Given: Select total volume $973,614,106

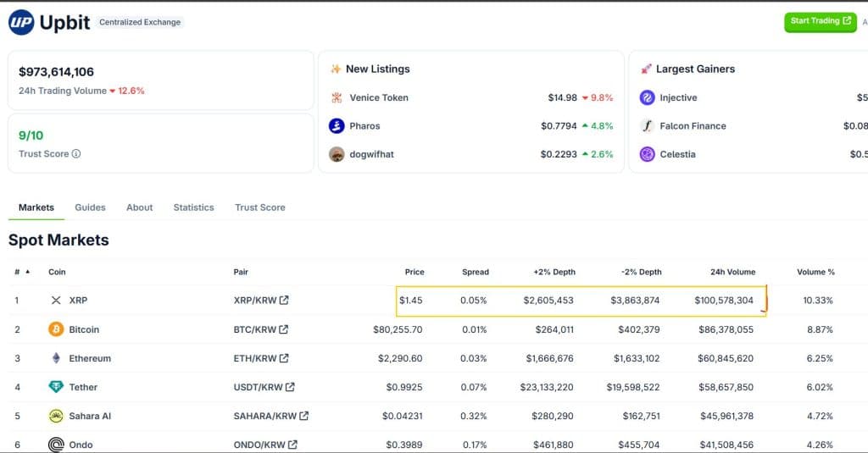Looking at the screenshot, I should pos(56,72).
